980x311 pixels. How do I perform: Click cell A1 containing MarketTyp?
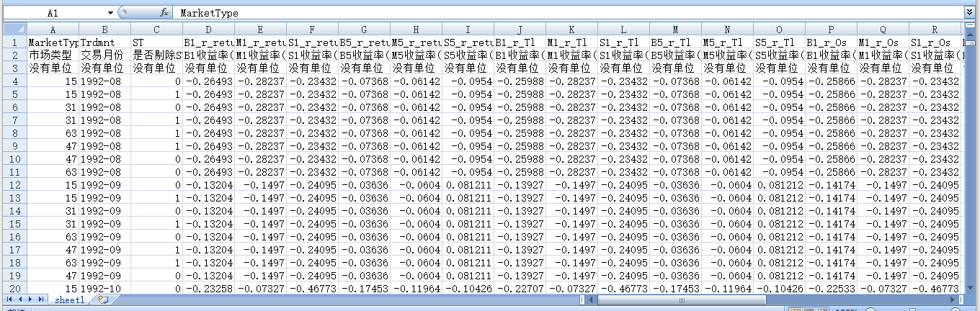[53, 42]
